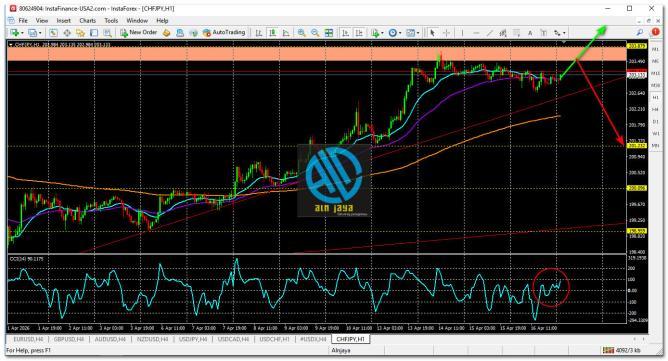
Task: Select the Text tool
Action: (x=530, y=33)
